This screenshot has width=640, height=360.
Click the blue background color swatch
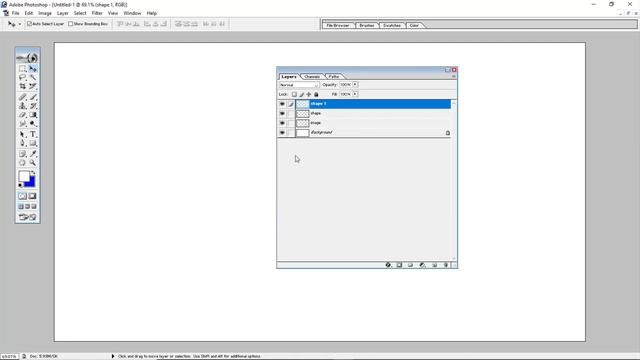(32, 182)
